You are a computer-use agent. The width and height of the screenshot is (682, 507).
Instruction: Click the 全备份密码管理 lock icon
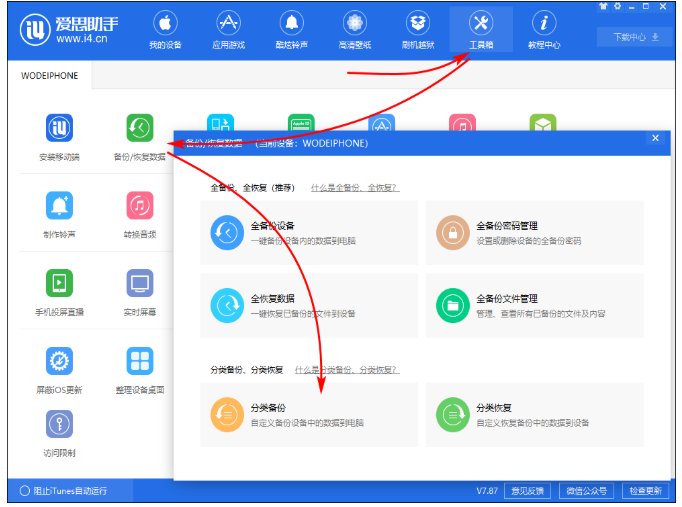(x=453, y=233)
